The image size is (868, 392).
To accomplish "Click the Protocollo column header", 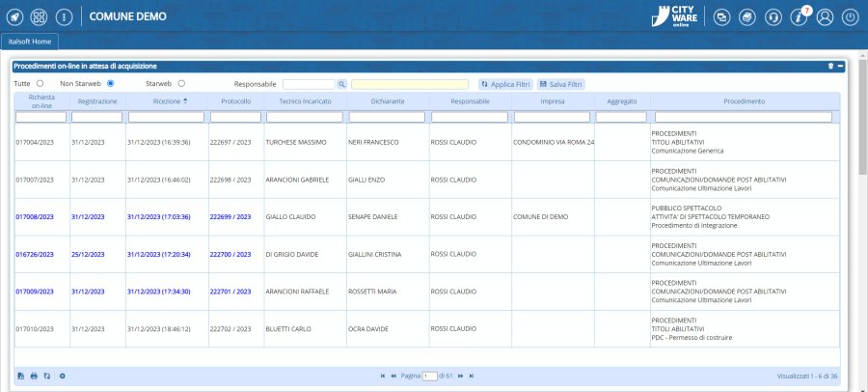I will click(235, 101).
